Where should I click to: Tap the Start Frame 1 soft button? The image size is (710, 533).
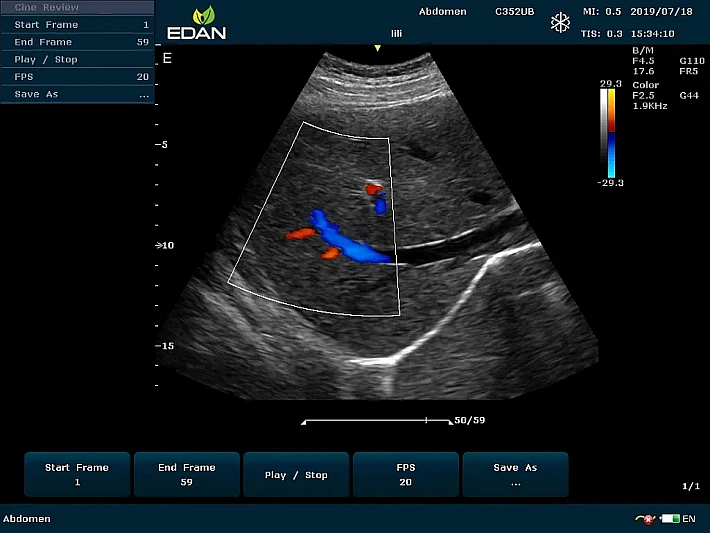(x=77, y=474)
